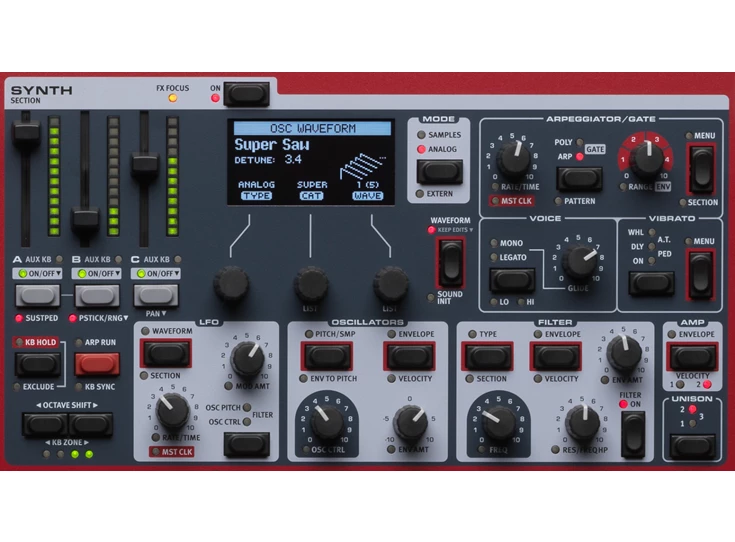Toggle the layer A ON/OFF button

pyautogui.click(x=36, y=296)
